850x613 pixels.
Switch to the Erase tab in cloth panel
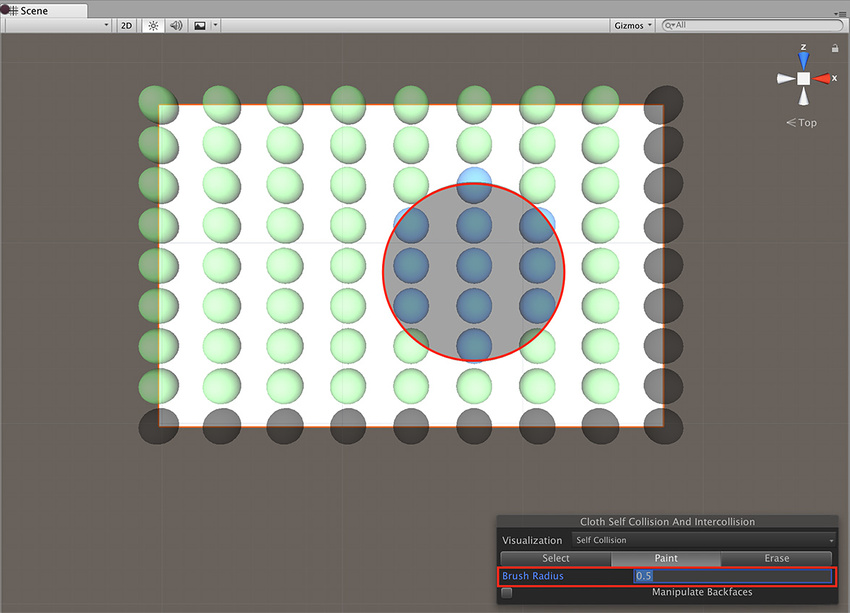point(777,560)
